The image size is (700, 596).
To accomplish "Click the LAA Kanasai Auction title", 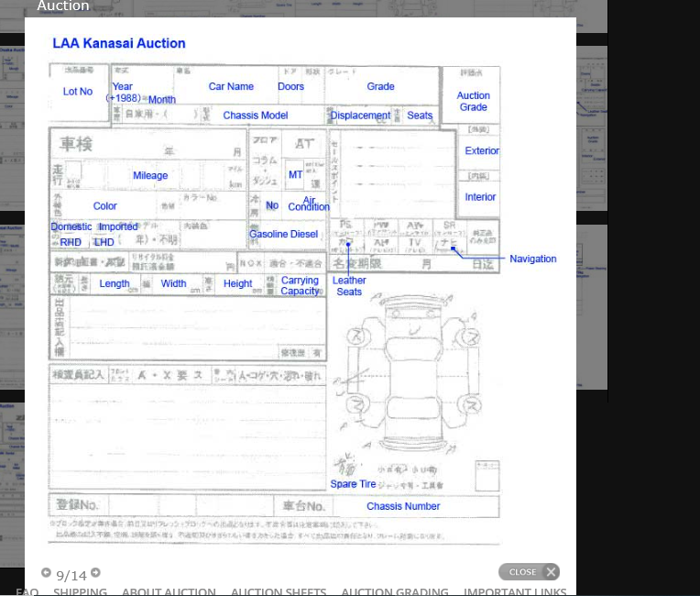I will (x=119, y=43).
